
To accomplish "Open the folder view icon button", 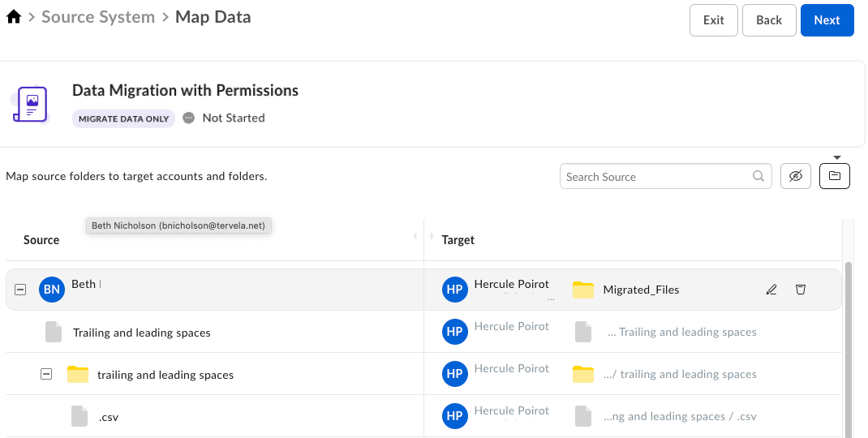I will coord(834,176).
